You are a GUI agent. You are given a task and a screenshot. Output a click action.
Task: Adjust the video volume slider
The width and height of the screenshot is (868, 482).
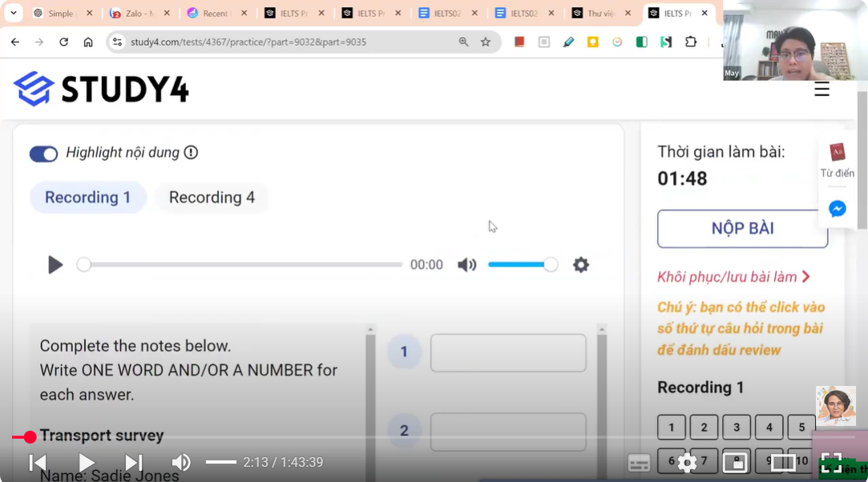(221, 462)
